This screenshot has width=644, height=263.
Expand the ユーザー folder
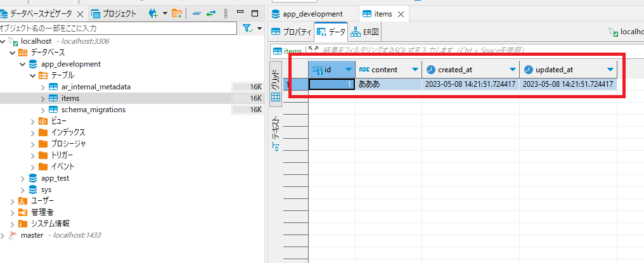point(12,201)
